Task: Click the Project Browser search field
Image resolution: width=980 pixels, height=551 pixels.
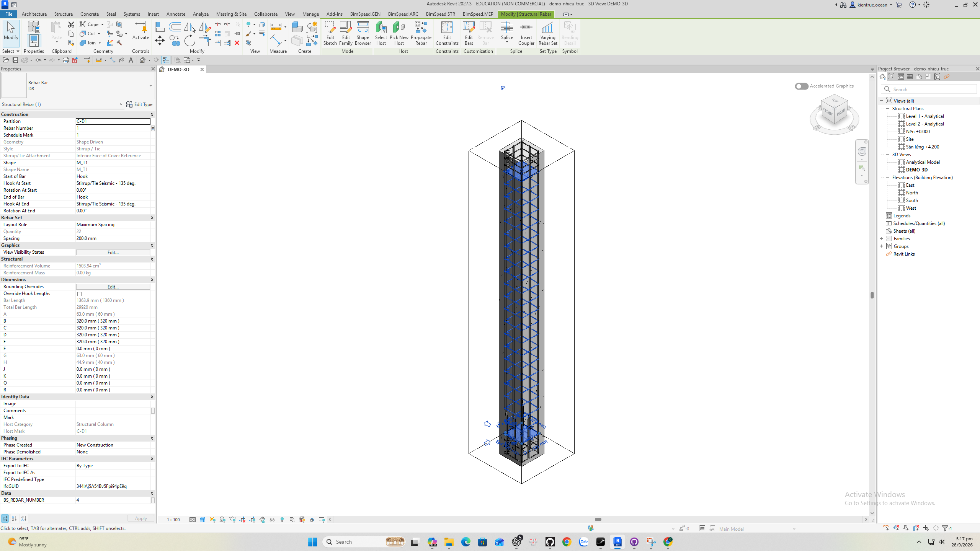Action: coord(929,90)
